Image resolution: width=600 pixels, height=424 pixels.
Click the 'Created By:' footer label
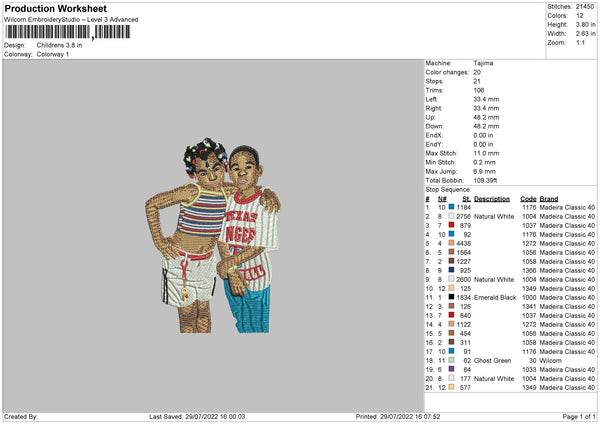click(21, 417)
